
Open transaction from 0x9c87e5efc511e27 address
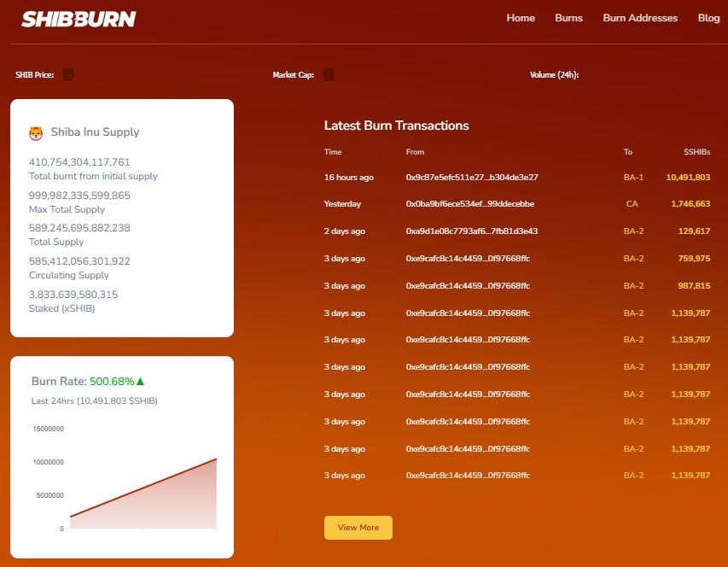tap(471, 178)
